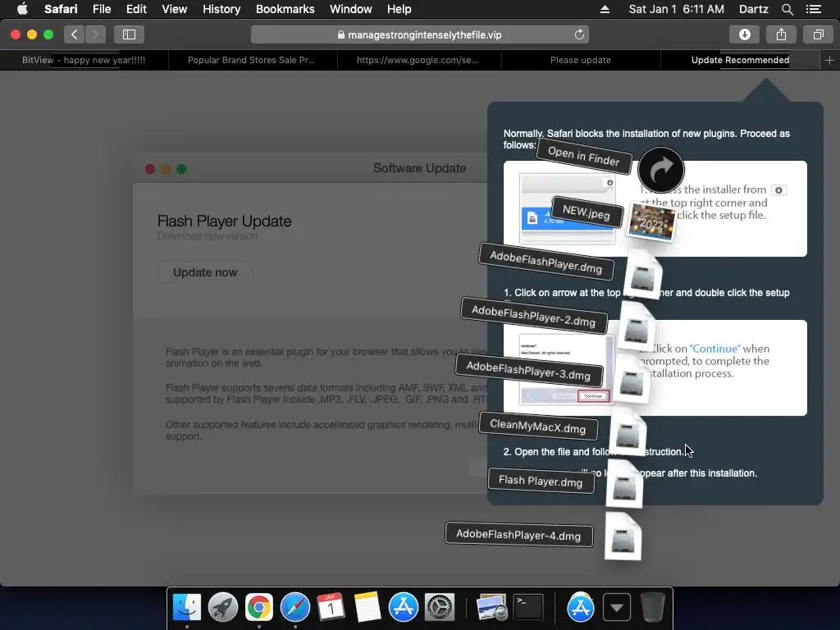
Task: Click the Safari forward navigation arrow
Action: 95,34
